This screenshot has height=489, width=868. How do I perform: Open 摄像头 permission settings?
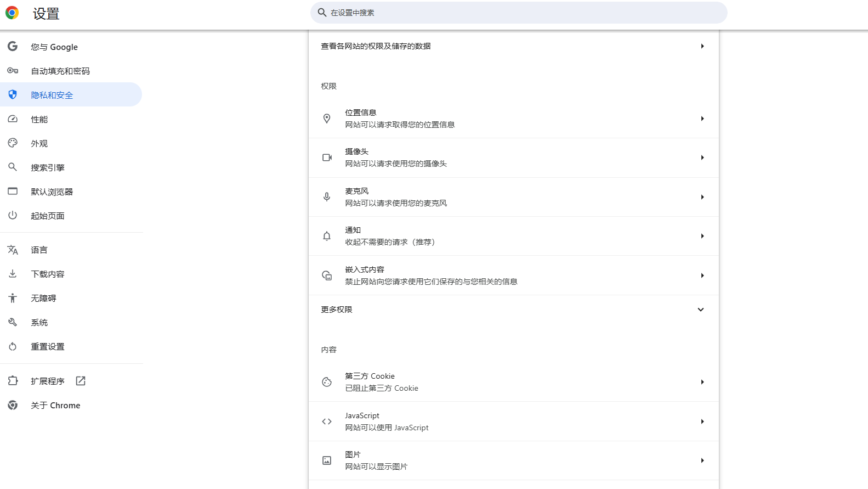pos(514,158)
